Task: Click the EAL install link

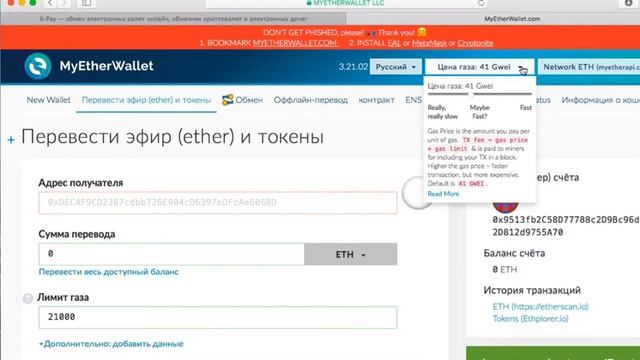Action: [x=394, y=43]
